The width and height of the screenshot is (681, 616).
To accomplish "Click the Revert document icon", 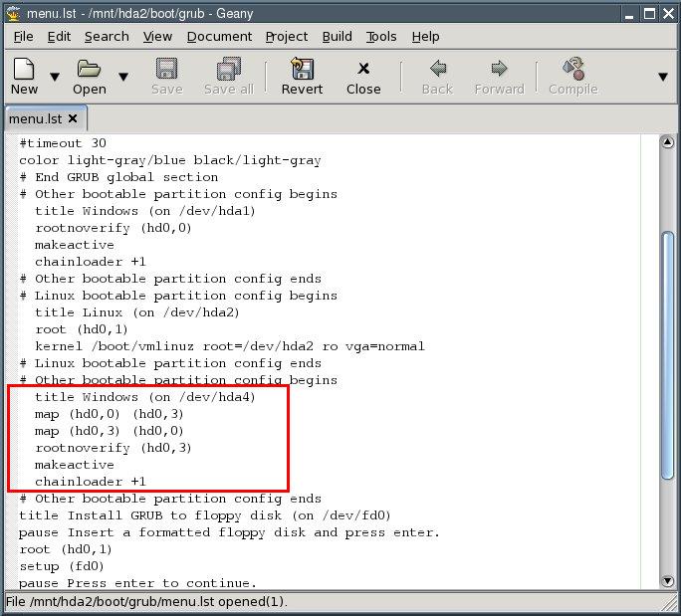I will click(x=302, y=70).
